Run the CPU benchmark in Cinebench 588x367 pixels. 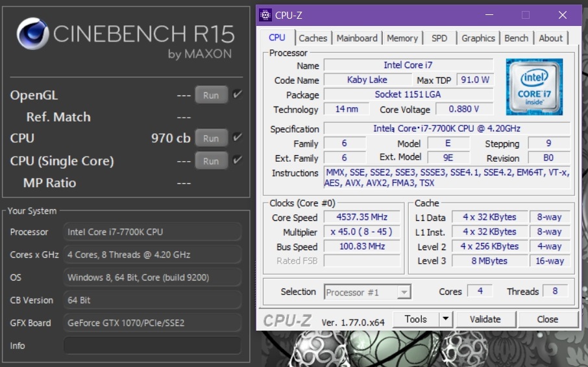click(x=211, y=138)
